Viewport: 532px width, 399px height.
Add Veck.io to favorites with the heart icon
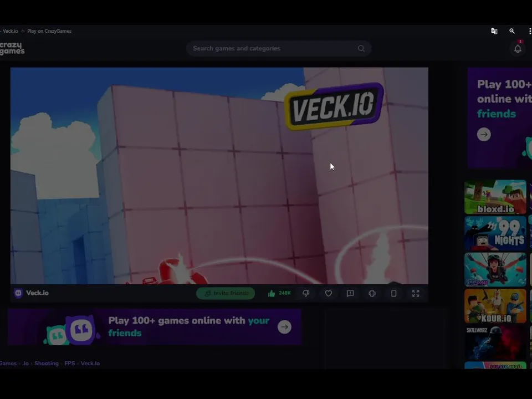[329, 293]
